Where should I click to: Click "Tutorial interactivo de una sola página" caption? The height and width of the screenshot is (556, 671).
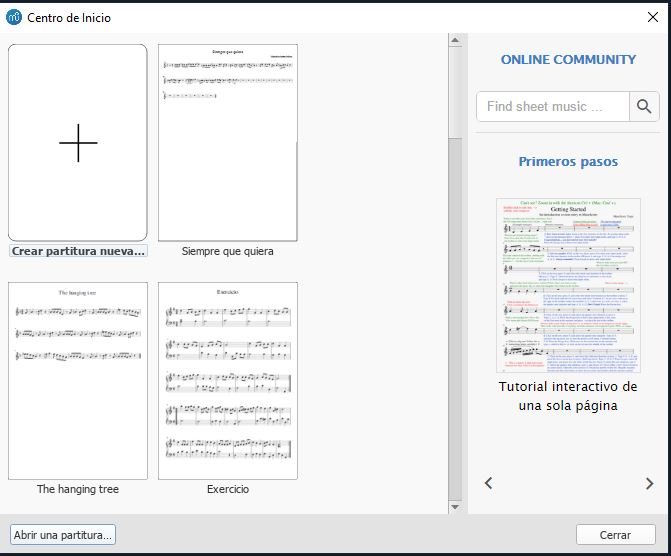[x=568, y=396]
